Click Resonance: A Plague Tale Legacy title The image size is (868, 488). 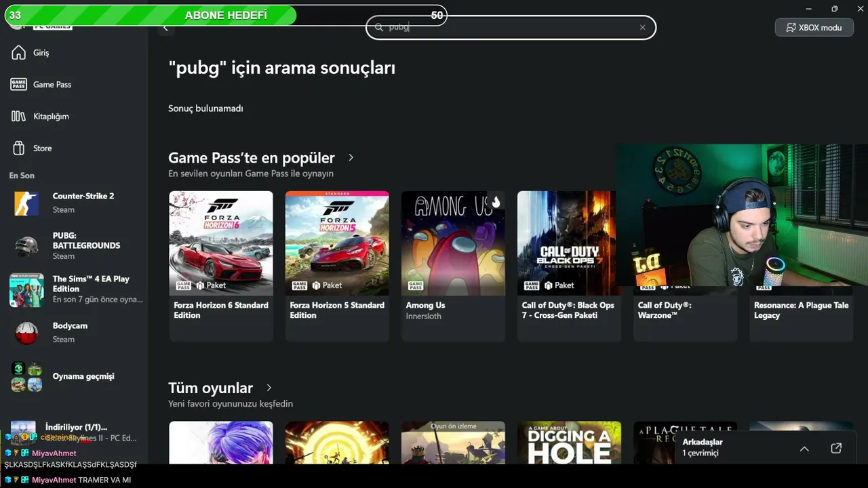[x=802, y=310]
